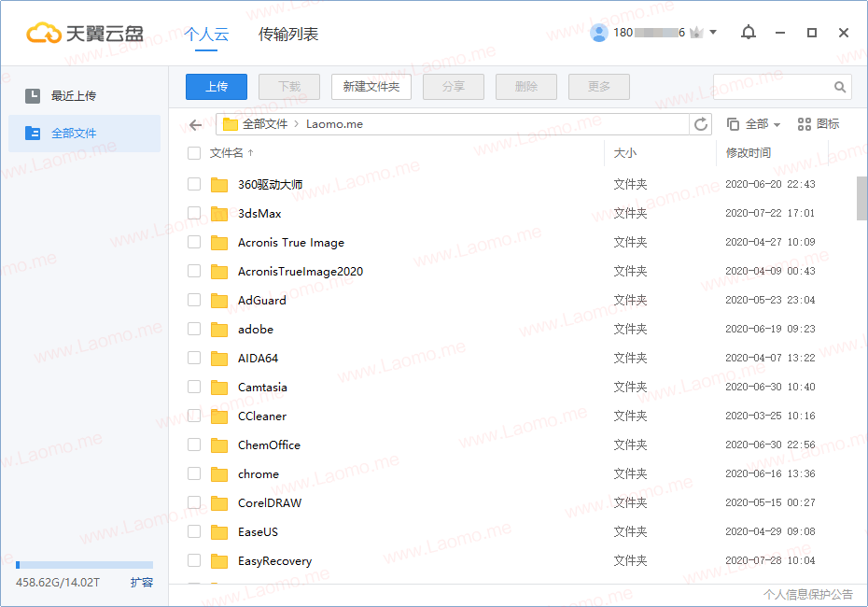Click the user avatar icon
The height and width of the screenshot is (607, 868).
(599, 33)
